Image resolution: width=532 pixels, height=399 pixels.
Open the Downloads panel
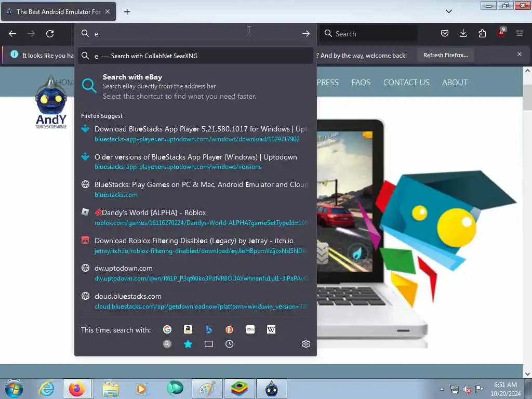coord(463,33)
